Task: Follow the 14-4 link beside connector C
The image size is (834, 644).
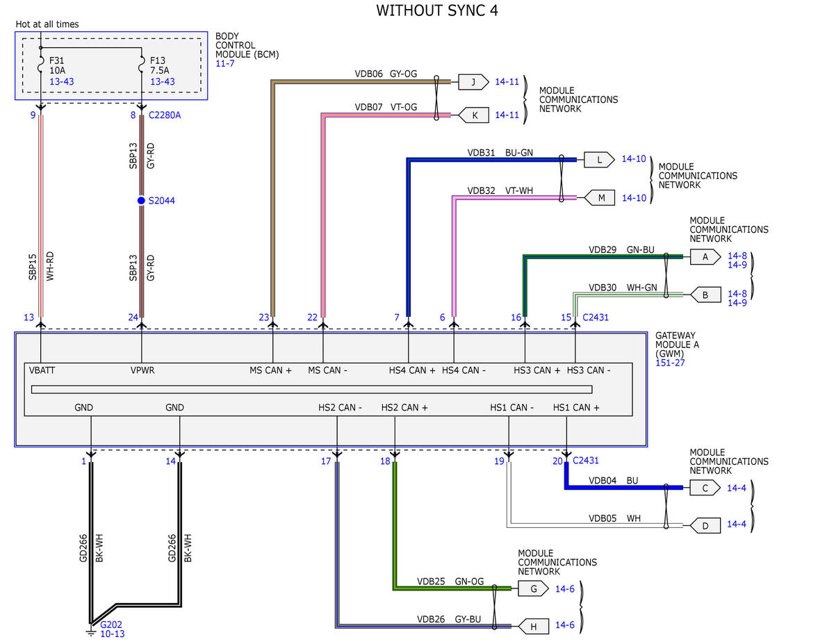Action: point(737,488)
